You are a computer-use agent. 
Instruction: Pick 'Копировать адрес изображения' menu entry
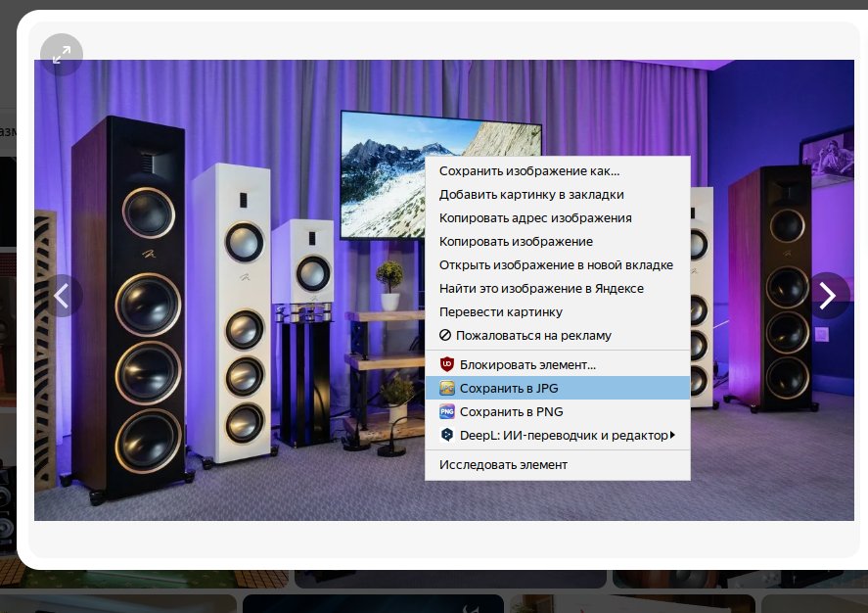tap(535, 218)
